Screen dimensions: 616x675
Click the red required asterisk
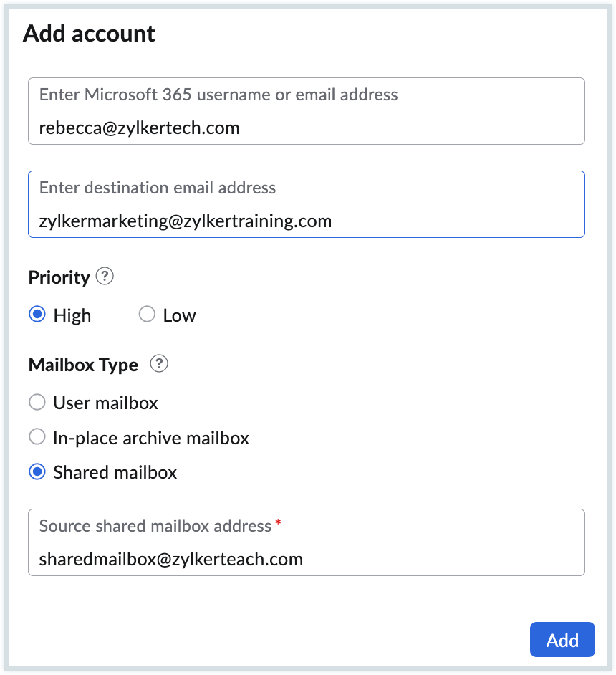[278, 524]
